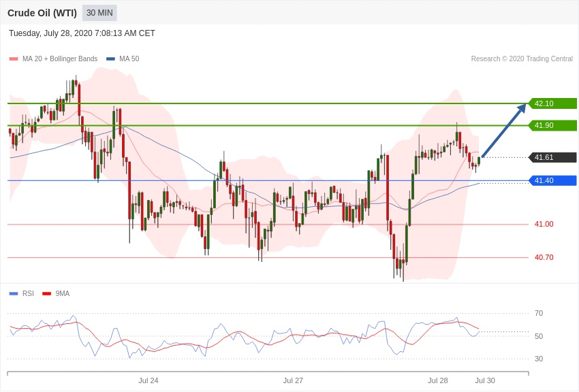Viewport: 579px width, 392px height.
Task: Click the RSI 70 overbought level label
Action: [x=539, y=314]
